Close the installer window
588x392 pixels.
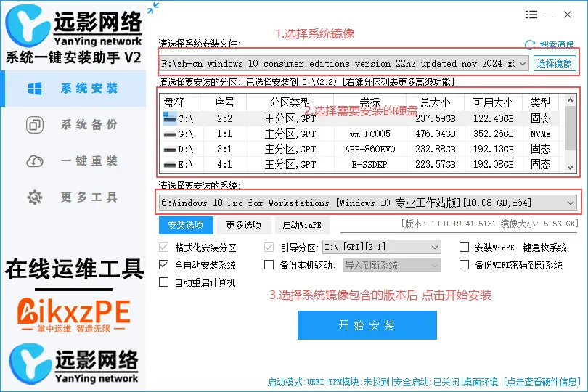click(568, 15)
